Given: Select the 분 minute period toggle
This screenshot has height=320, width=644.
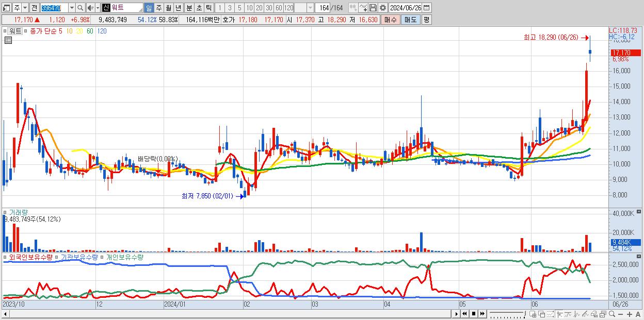Looking at the screenshot, I should (189, 8).
